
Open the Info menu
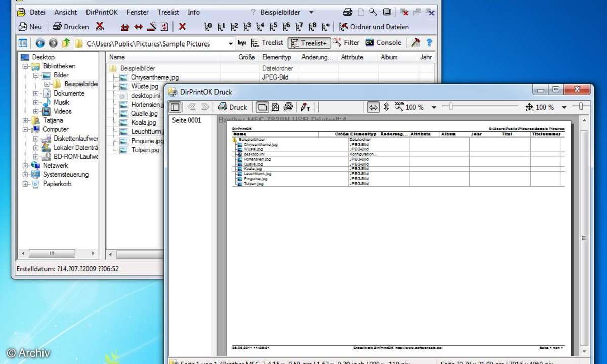coord(193,12)
